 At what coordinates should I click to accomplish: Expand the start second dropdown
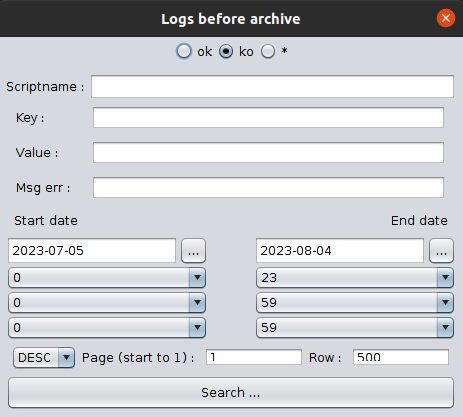[x=107, y=327]
